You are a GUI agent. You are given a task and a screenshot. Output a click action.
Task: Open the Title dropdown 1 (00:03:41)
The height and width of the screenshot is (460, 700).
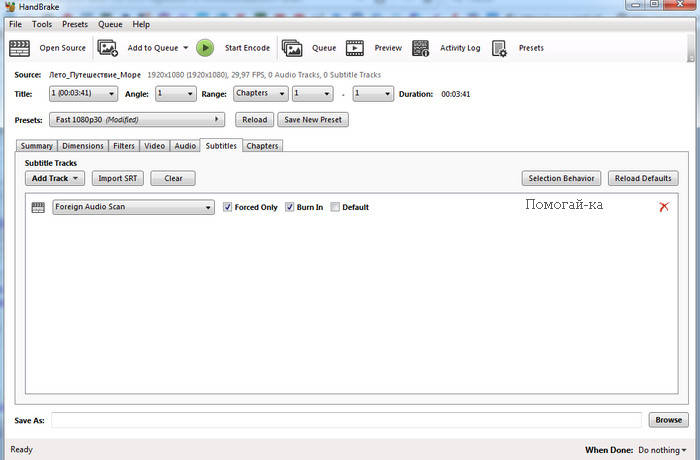83,94
